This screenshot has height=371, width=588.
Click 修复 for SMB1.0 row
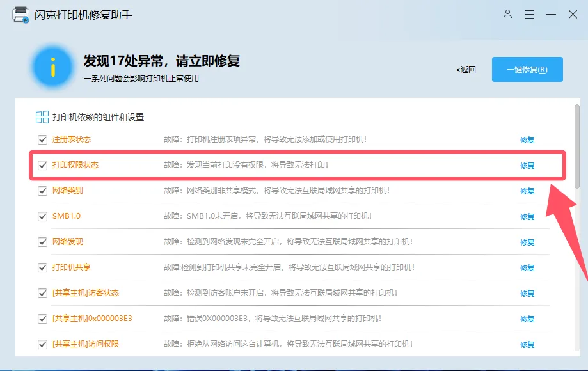tap(527, 217)
